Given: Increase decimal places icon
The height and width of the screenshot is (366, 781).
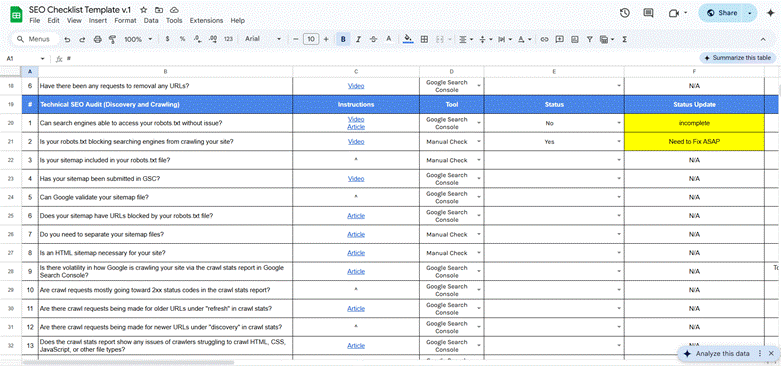Looking at the screenshot, I should pyautogui.click(x=213, y=39).
